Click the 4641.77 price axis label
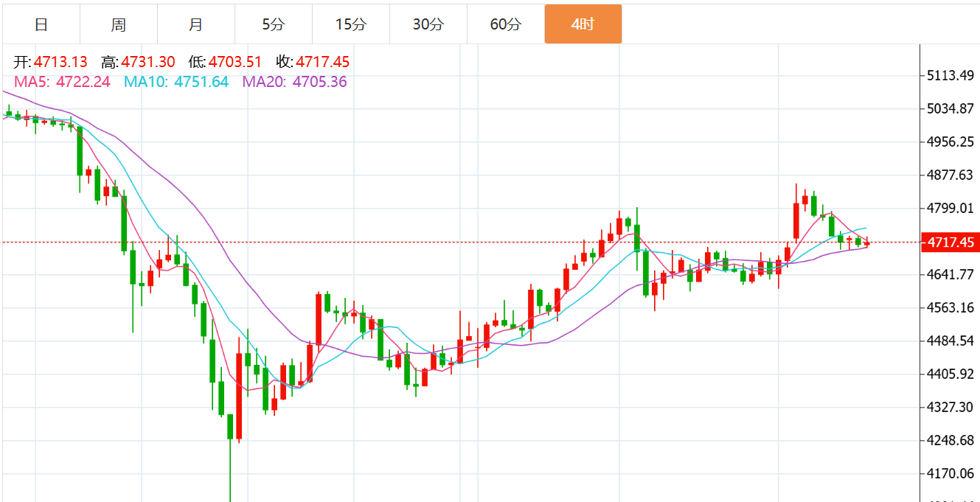The height and width of the screenshot is (502, 980). tap(951, 274)
